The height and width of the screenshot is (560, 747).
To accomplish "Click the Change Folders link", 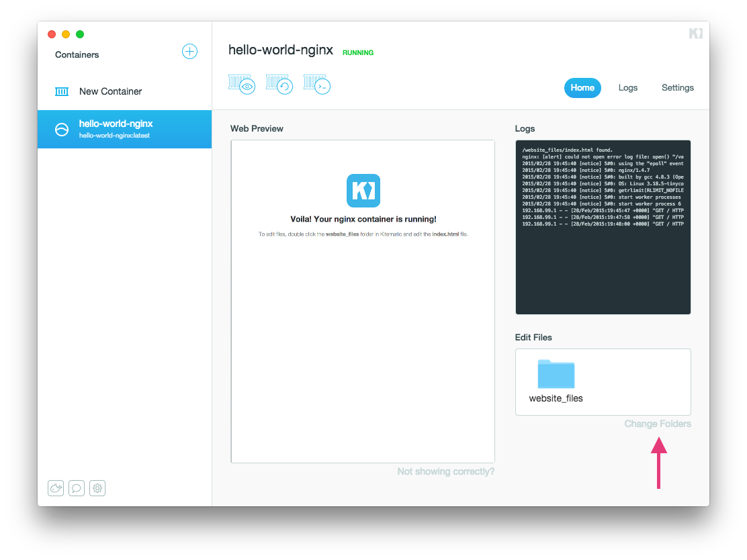I will [657, 424].
